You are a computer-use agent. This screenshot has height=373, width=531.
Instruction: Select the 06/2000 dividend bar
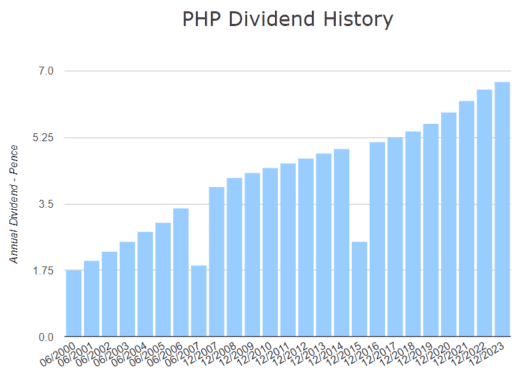[73, 303]
